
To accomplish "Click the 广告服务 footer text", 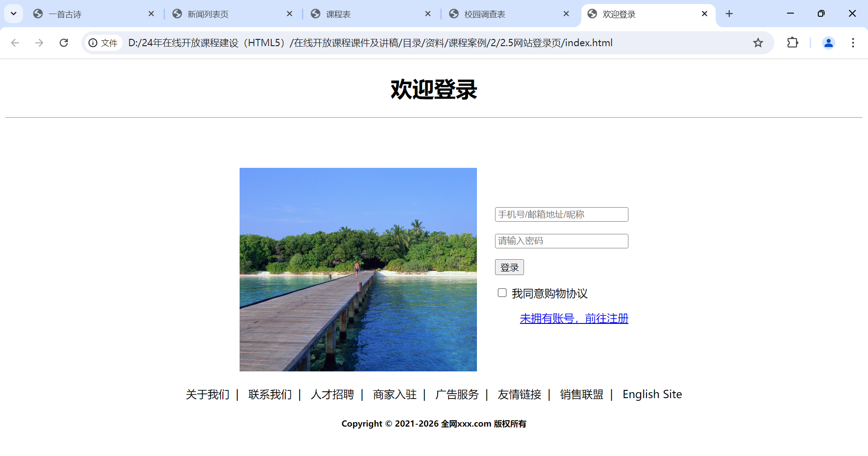I will click(457, 394).
